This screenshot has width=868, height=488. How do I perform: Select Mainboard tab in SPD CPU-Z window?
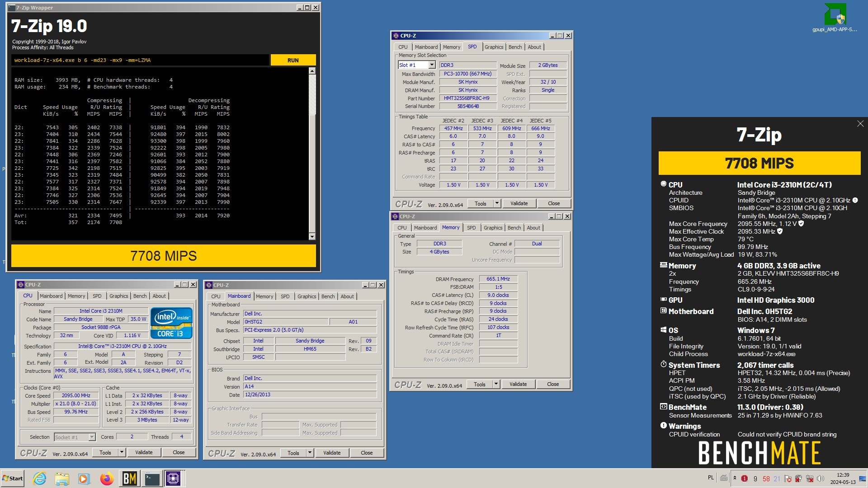click(x=426, y=47)
